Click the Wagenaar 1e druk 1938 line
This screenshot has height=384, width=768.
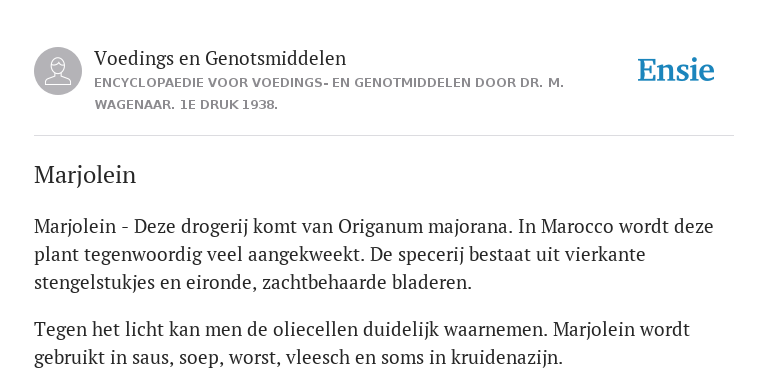[186, 105]
